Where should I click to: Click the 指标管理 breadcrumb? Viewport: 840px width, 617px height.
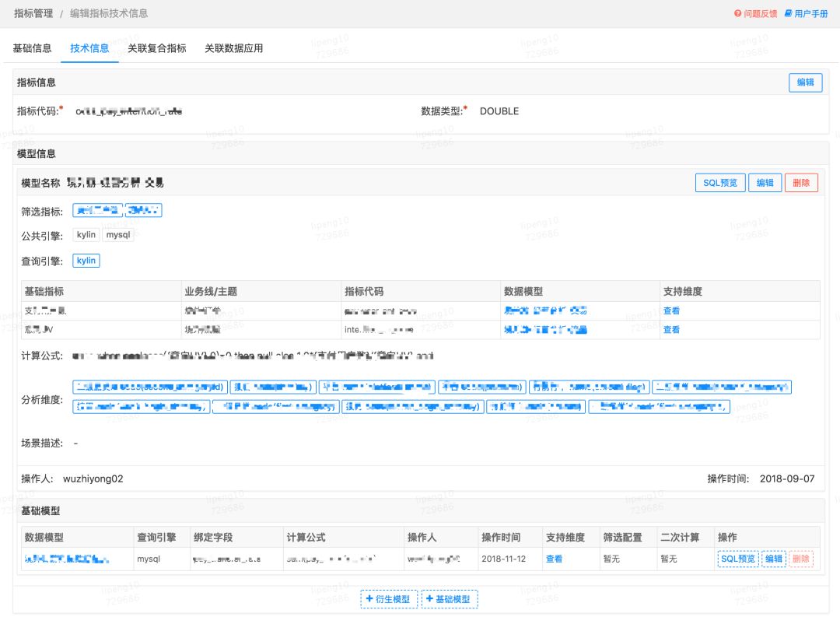coord(33,13)
